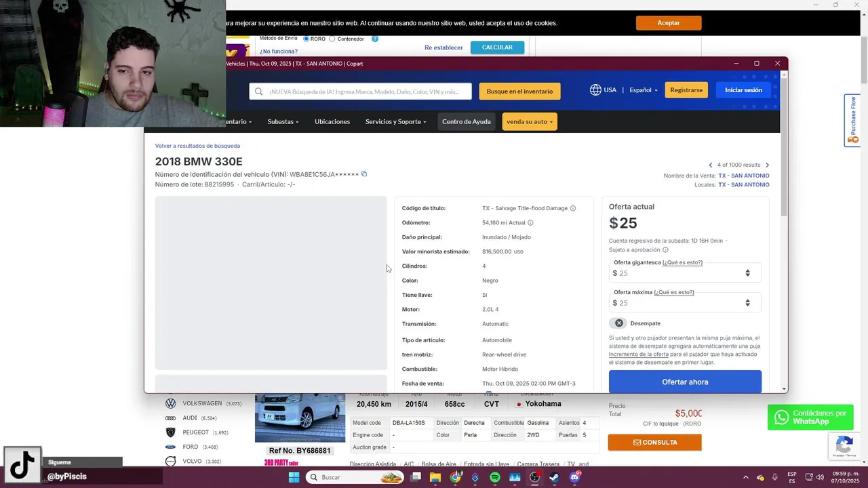Click Volver a resultados de búsqueda
The width and height of the screenshot is (868, 488).
coord(197,146)
